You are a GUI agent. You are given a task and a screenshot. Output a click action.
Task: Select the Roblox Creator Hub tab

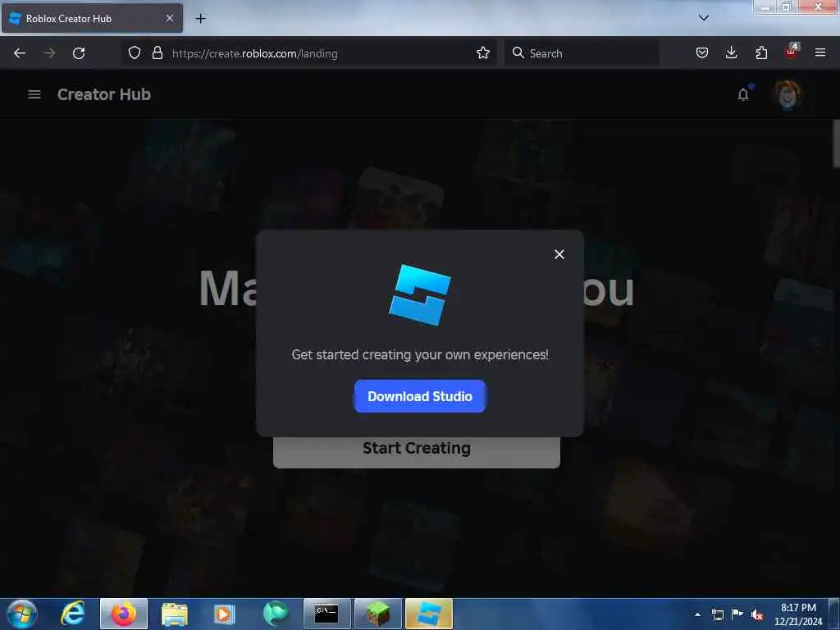pyautogui.click(x=92, y=18)
